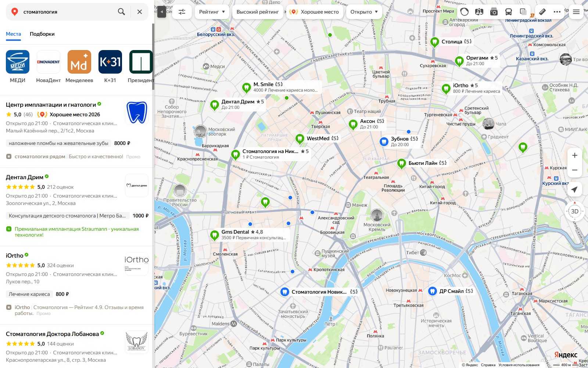Click the Белорусский вкз. station label
The width and height of the screenshot is (588, 368).
pyautogui.click(x=216, y=35)
